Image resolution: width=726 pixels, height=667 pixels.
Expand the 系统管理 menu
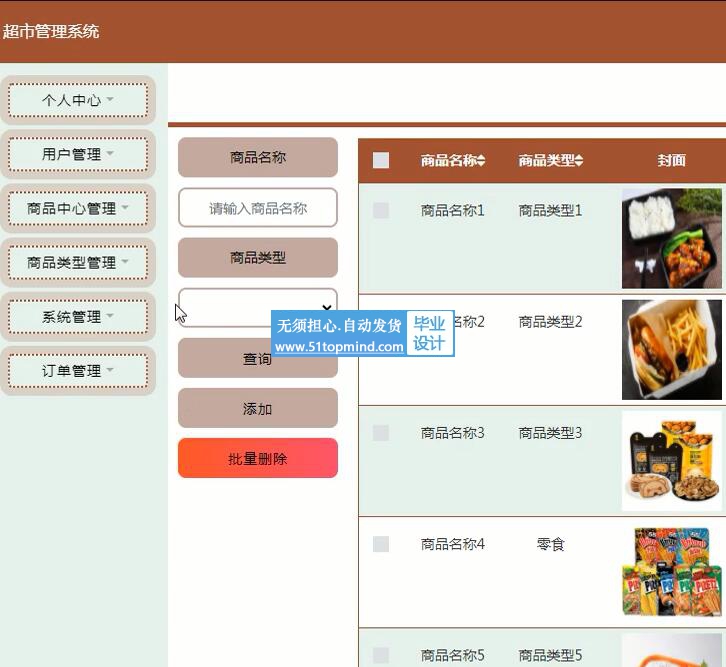click(78, 317)
